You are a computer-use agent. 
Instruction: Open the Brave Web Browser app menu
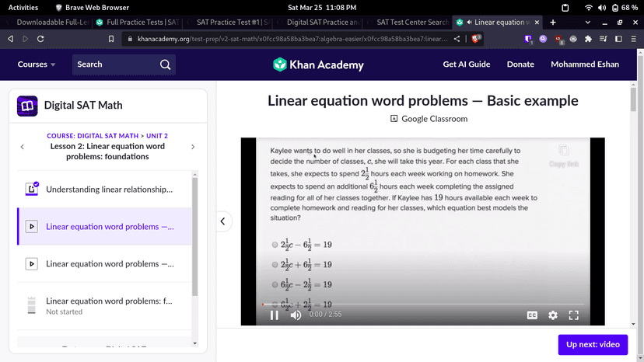93,8
